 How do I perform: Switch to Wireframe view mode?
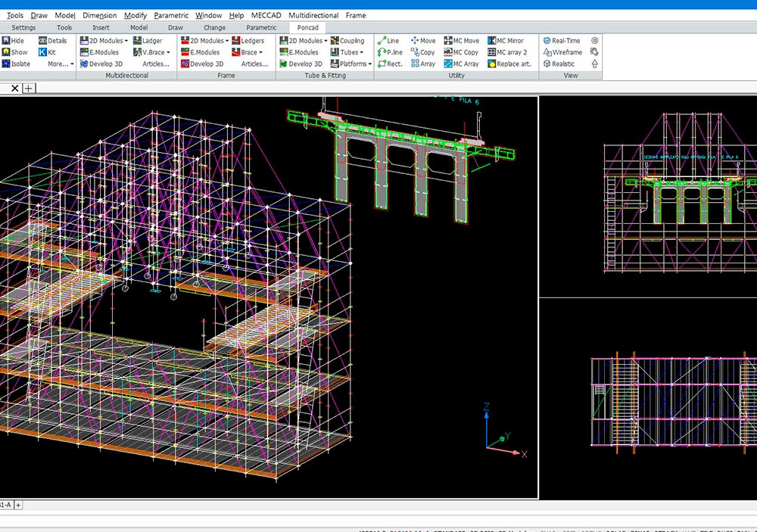pyautogui.click(x=562, y=52)
